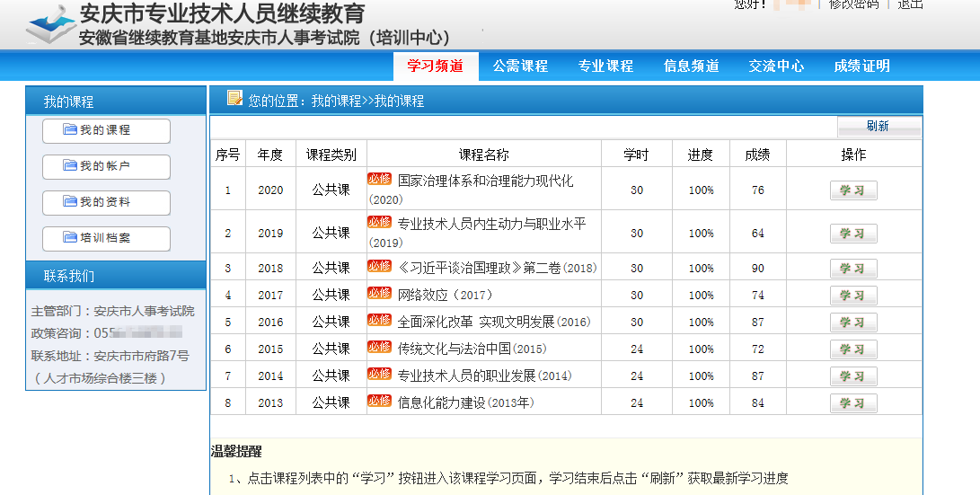Switch to the 公需课程 tab
This screenshot has width=980, height=495.
click(x=520, y=66)
